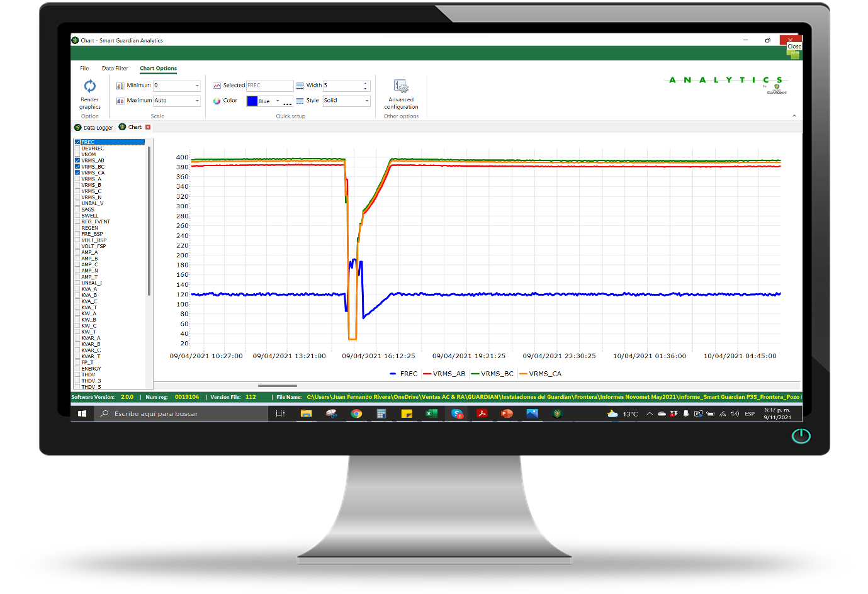
Task: Uncheck the VRMS_AB series checkbox
Action: 77,160
